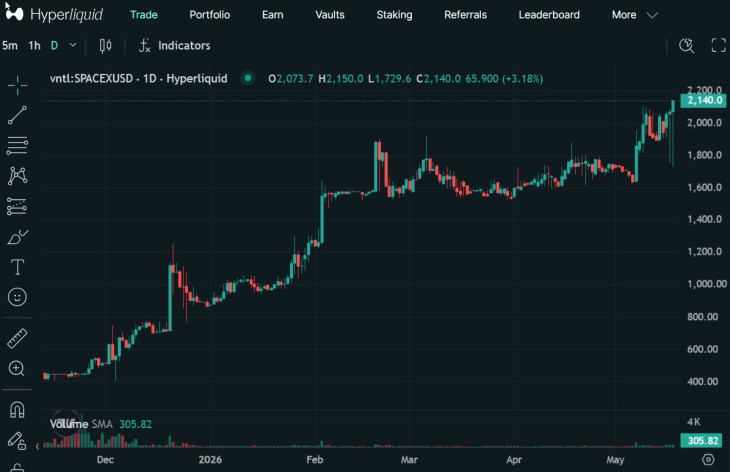
Task: Select the crosshair cursor tool
Action: 17,85
